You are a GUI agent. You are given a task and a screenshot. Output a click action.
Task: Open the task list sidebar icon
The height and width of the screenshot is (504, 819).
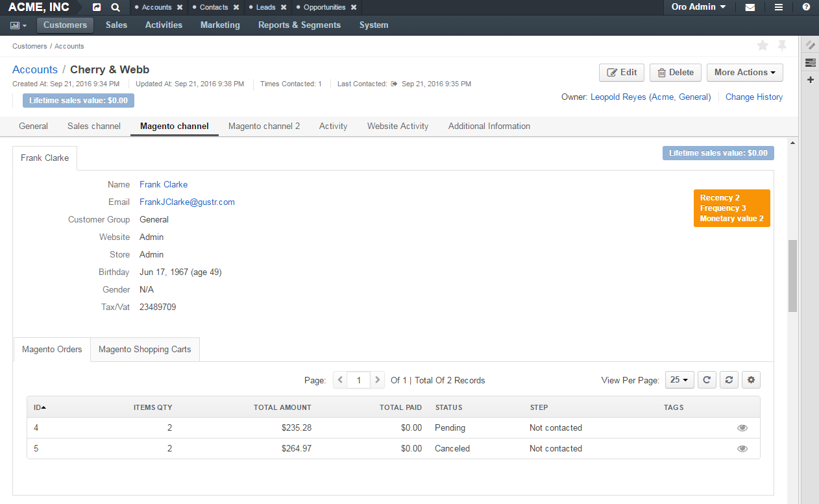coord(811,62)
